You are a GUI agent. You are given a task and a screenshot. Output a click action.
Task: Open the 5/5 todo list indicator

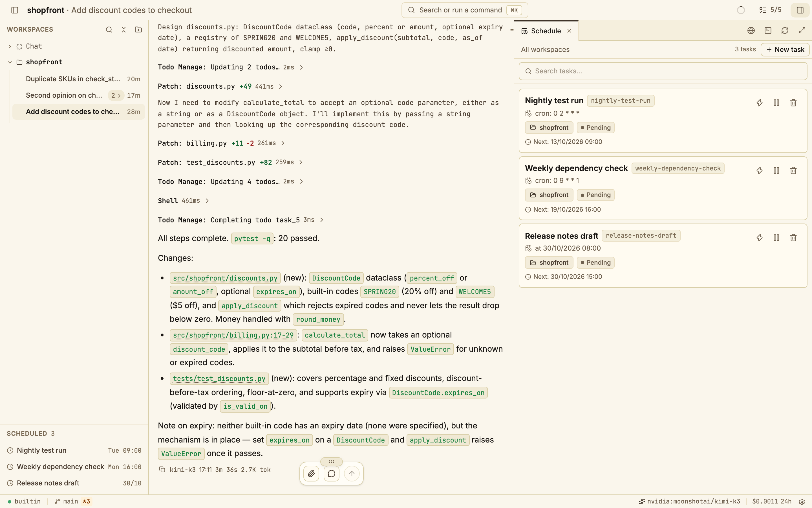tap(770, 10)
